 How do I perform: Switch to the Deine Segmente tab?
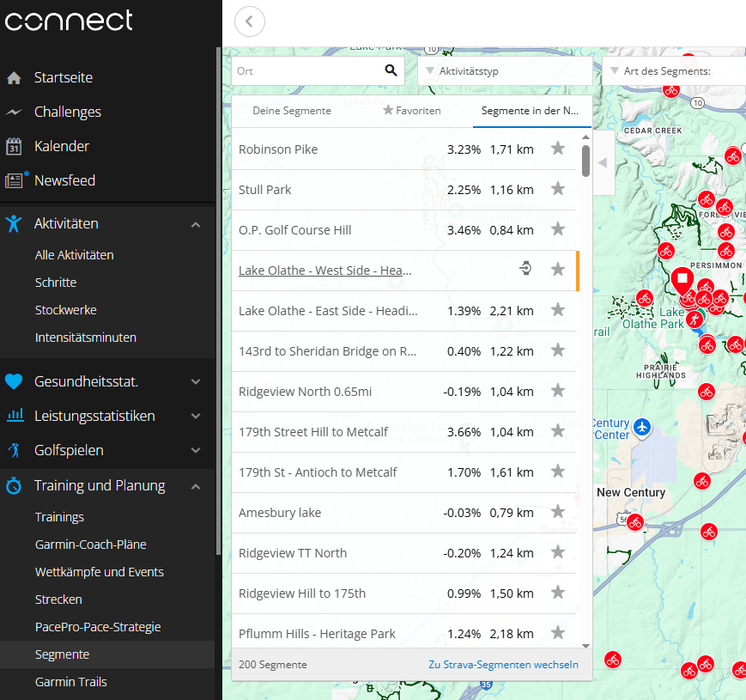[x=292, y=111]
